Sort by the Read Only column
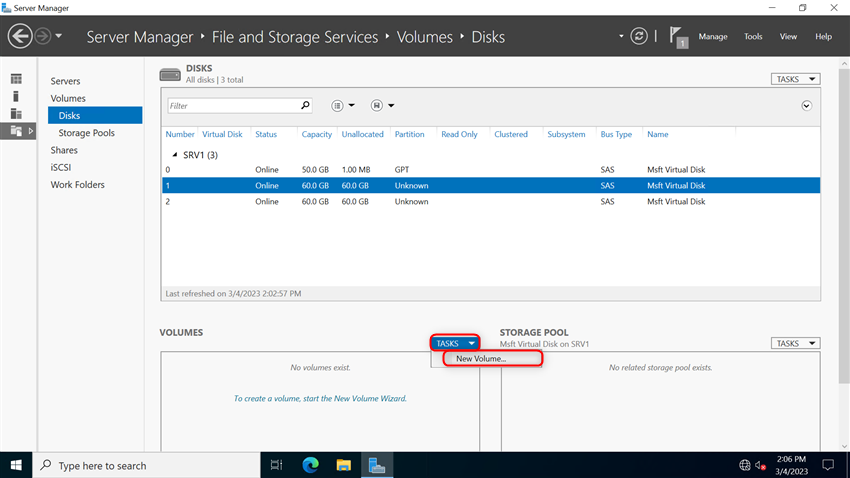Screen dimensions: 850x478 click(x=459, y=134)
